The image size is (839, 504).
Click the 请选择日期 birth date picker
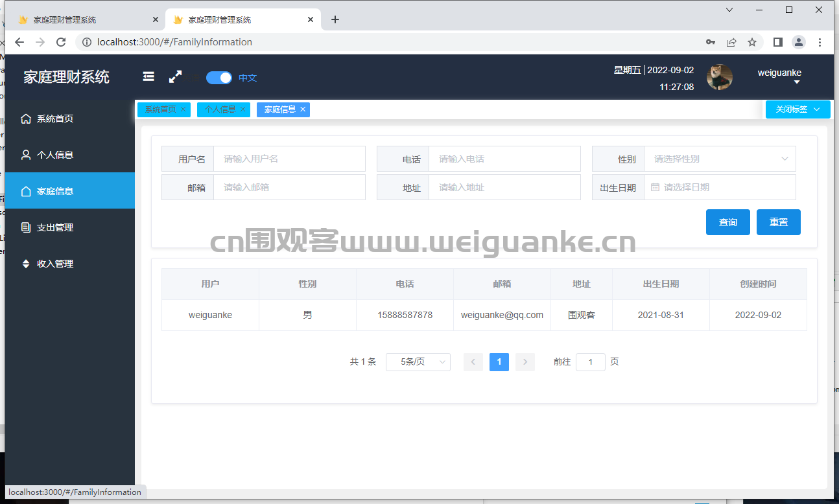point(720,187)
